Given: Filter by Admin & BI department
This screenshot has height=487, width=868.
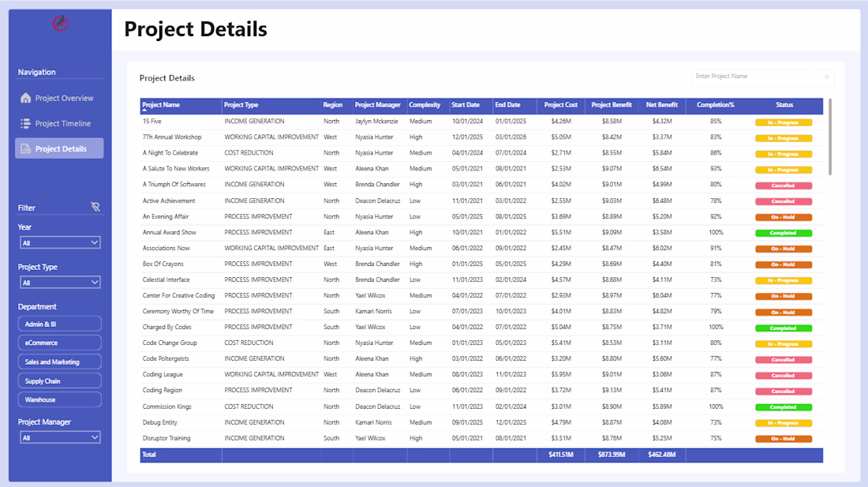Looking at the screenshot, I should pyautogui.click(x=60, y=324).
